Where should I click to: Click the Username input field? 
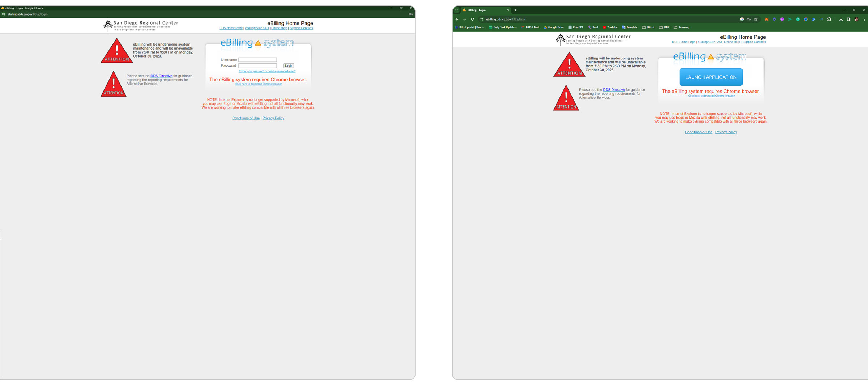pyautogui.click(x=258, y=60)
